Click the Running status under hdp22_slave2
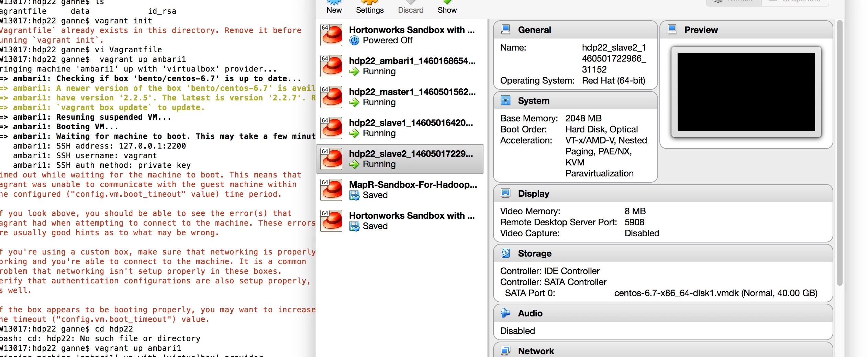The height and width of the screenshot is (357, 868). pos(379,164)
